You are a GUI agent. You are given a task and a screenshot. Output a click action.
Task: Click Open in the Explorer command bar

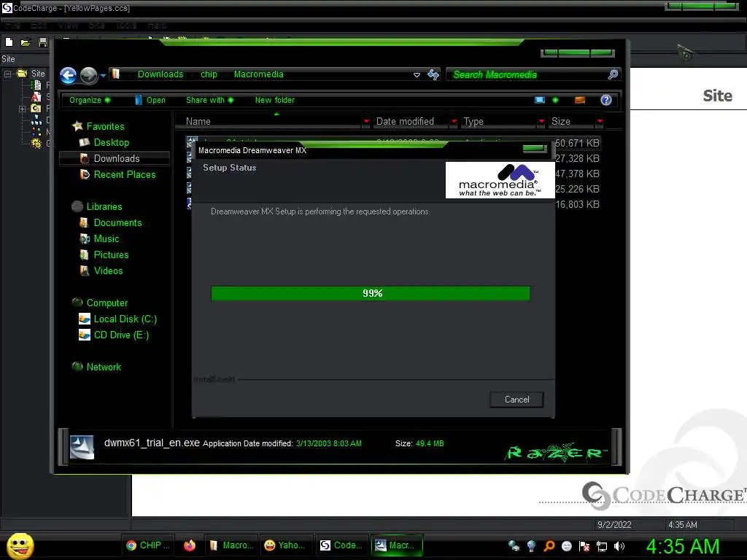point(150,100)
